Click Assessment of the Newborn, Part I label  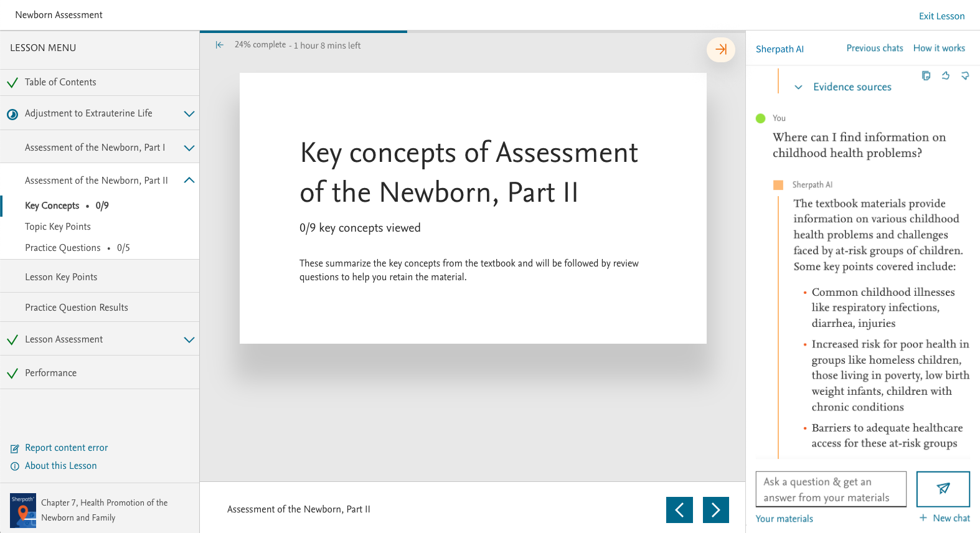coord(95,148)
